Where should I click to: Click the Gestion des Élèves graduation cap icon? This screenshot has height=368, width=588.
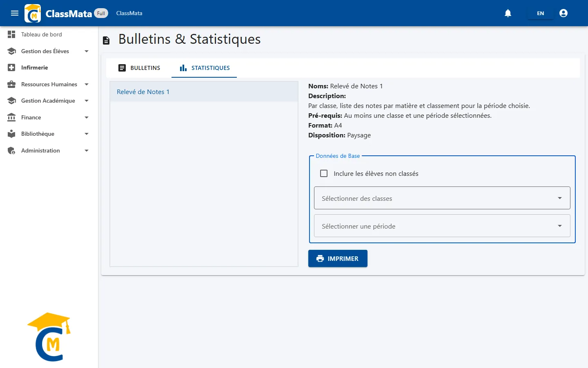11,51
